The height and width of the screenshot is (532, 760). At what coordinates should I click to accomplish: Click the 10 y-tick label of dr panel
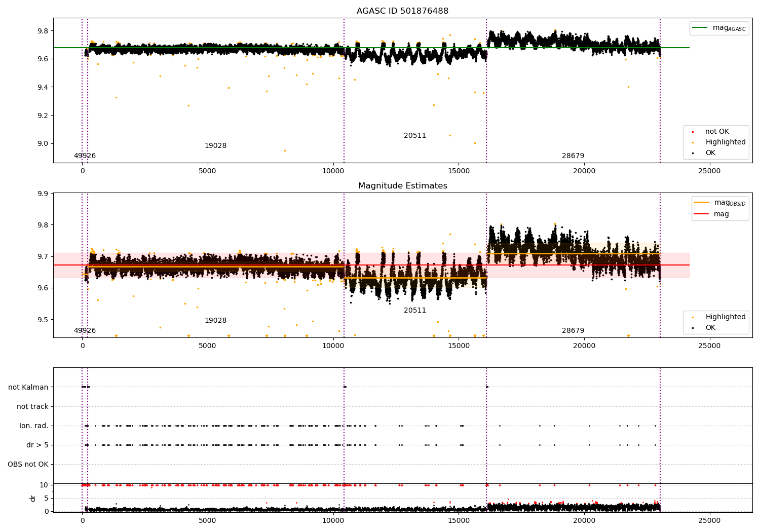[44, 485]
